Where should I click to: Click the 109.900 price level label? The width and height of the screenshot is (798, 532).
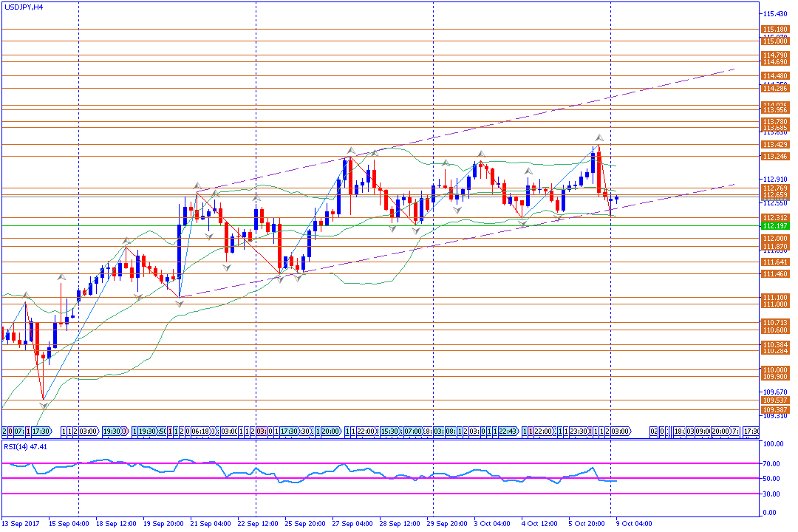[775, 377]
